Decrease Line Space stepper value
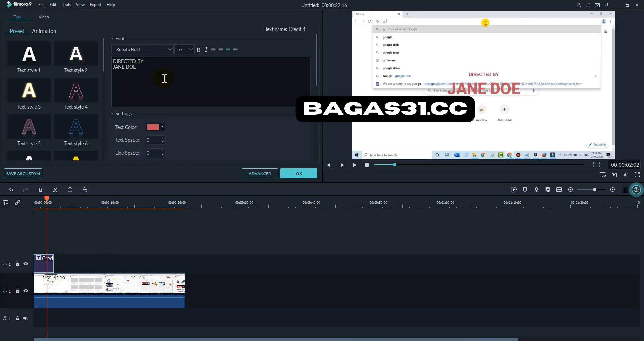The width and height of the screenshot is (644, 341). tap(163, 155)
